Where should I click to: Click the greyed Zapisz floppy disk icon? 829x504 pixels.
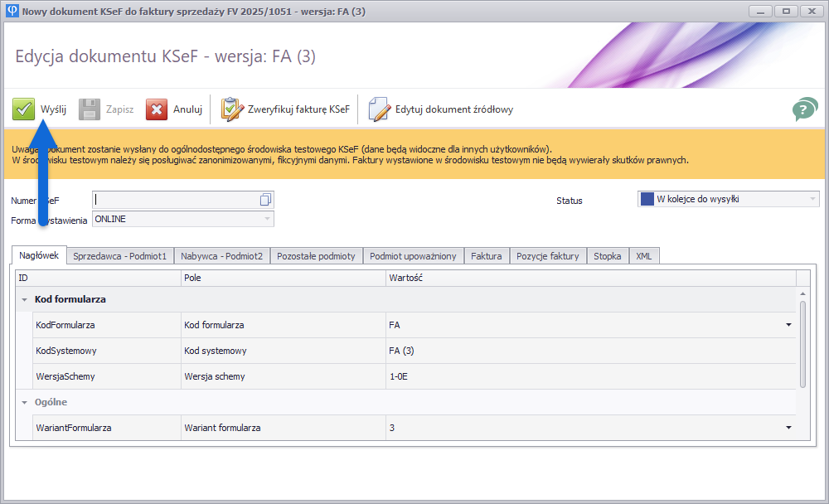[x=90, y=109]
